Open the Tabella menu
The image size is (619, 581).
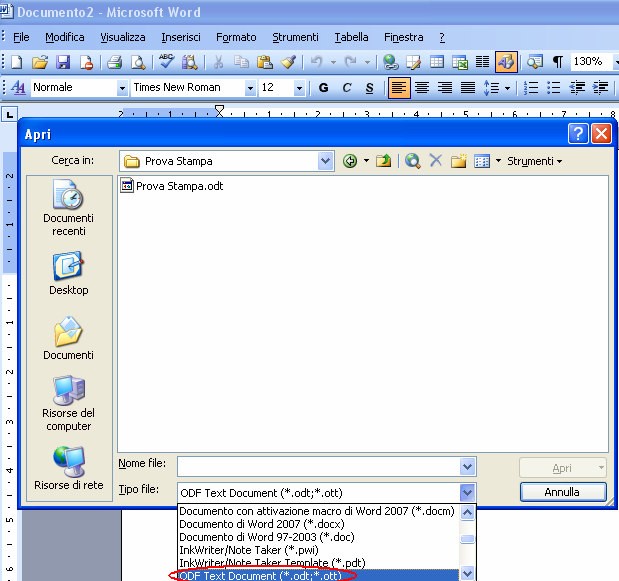351,37
